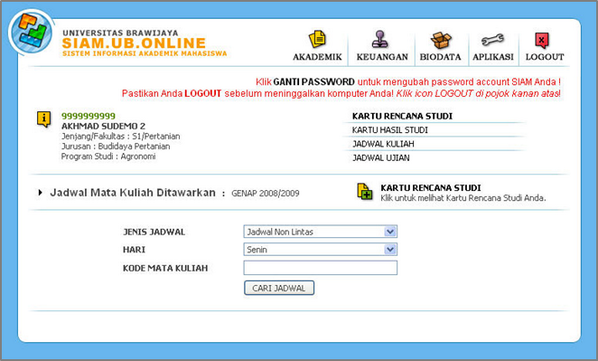Click the Kartu Rencana Studi document icon
The width and height of the screenshot is (598, 361).
[365, 191]
